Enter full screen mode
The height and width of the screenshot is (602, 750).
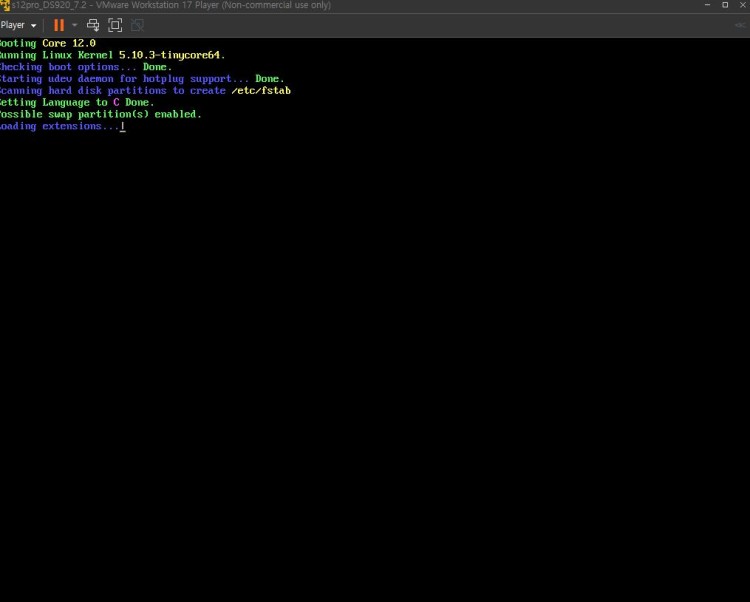tap(115, 25)
